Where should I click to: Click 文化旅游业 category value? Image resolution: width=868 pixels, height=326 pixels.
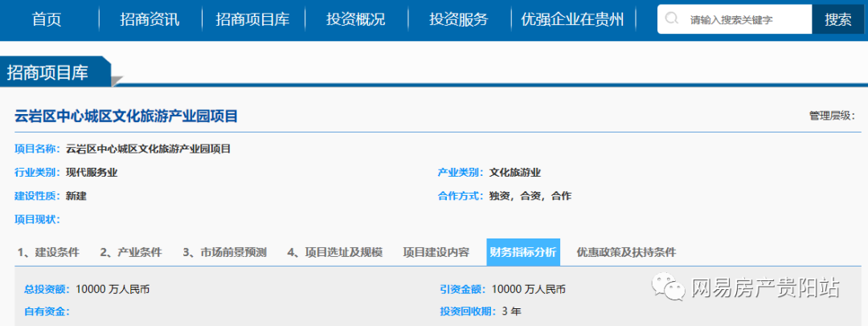point(515,172)
